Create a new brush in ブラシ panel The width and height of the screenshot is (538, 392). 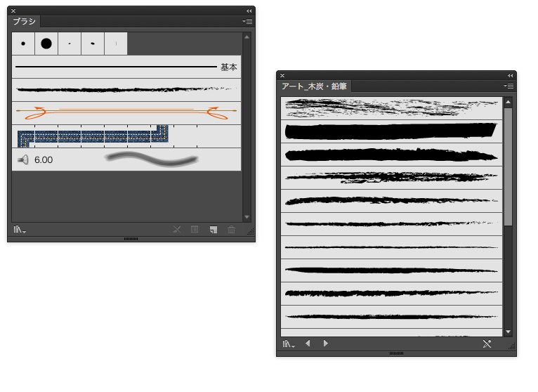pyautogui.click(x=214, y=230)
